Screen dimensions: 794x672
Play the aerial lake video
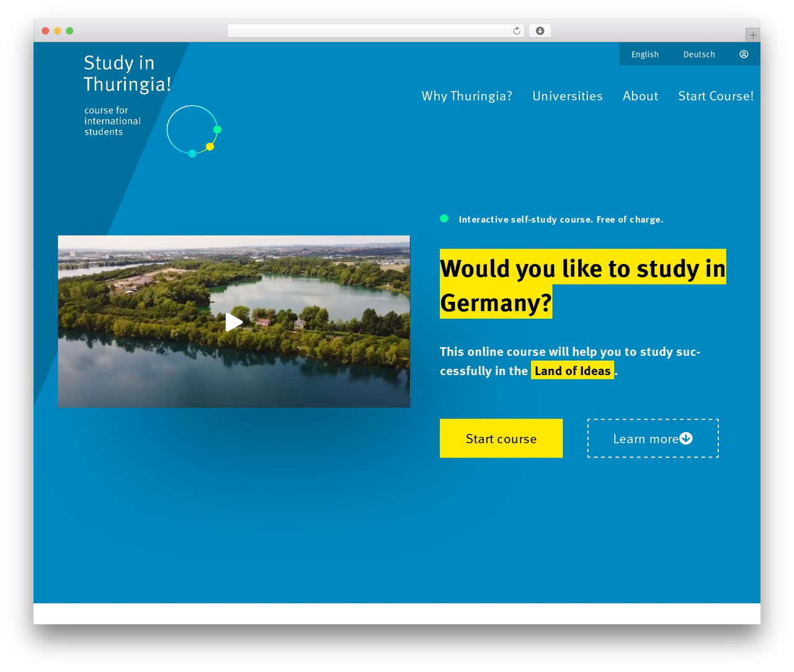tap(234, 322)
